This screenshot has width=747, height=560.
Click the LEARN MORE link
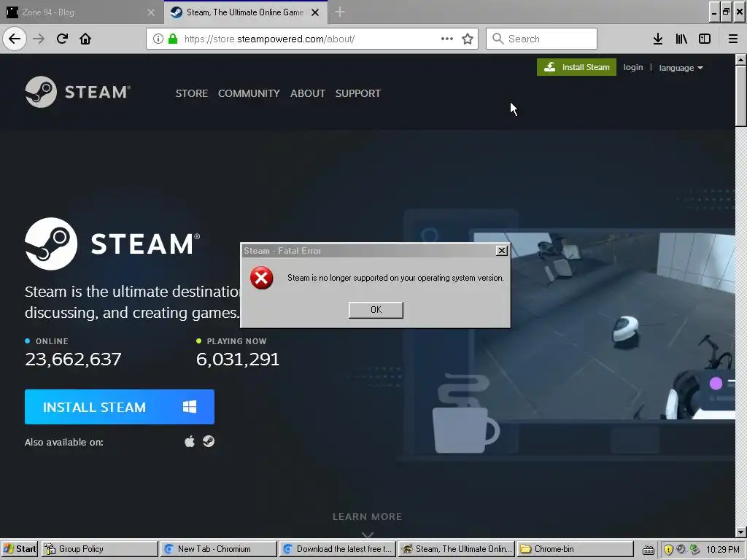coord(368,517)
